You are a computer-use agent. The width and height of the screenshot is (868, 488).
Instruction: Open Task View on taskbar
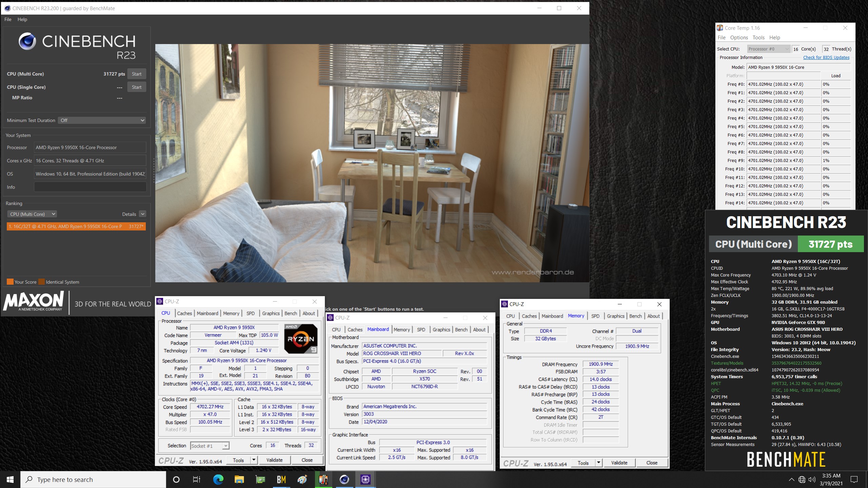[197, 479]
